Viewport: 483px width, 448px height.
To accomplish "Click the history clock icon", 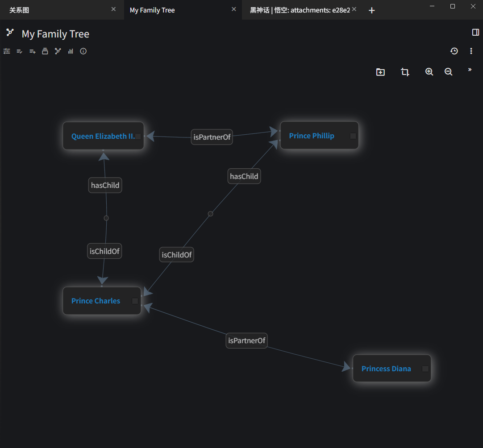I will point(454,51).
